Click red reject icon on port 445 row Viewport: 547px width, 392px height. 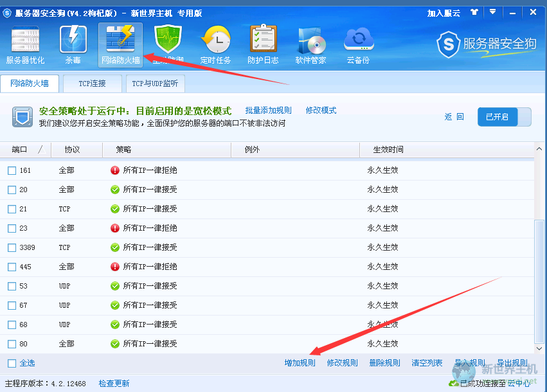[115, 267]
